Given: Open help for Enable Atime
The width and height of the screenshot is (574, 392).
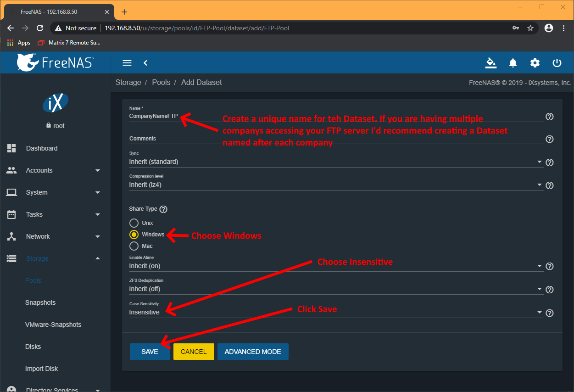Looking at the screenshot, I should coord(550,266).
